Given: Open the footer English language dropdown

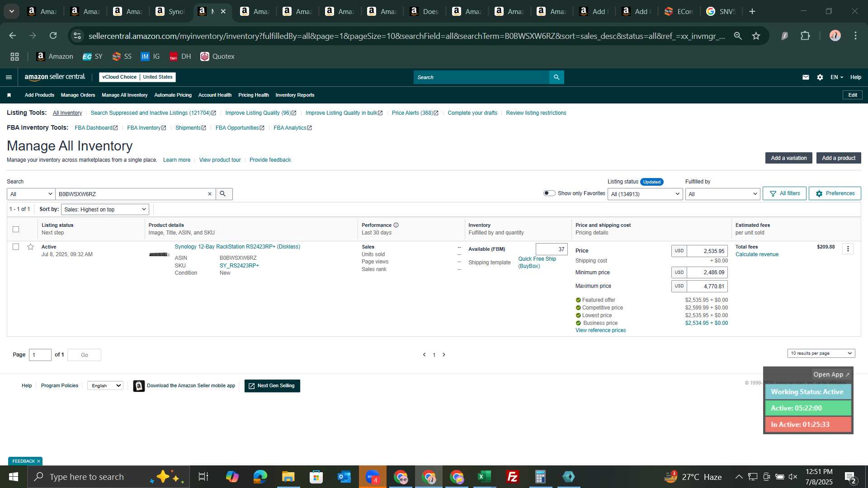Looking at the screenshot, I should pos(105,386).
